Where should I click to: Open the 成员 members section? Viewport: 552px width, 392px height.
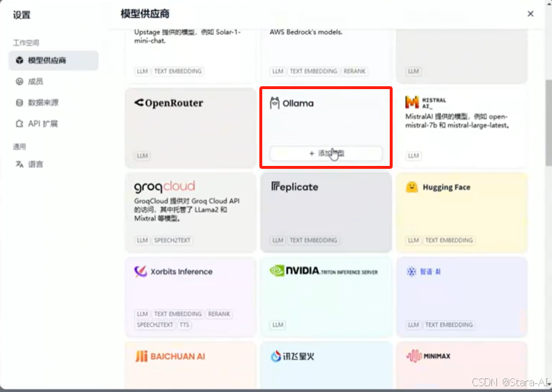(35, 82)
